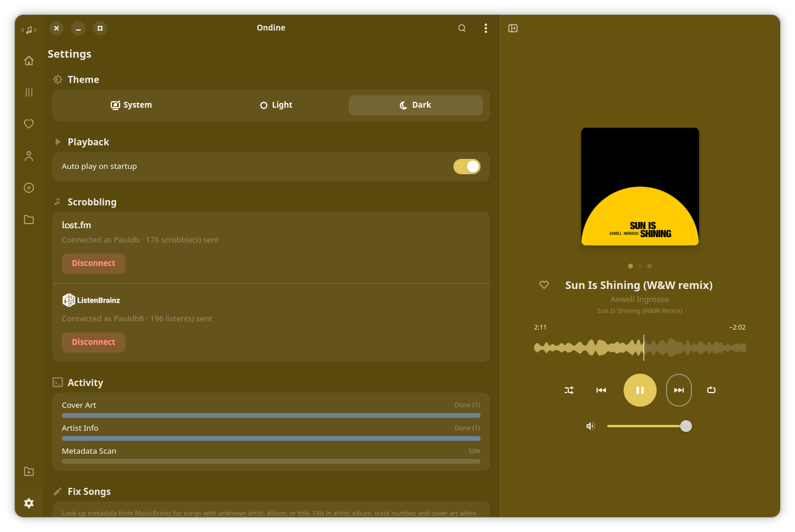Screen dimensions: 795x532
Task: Enable shuffle playback mode
Action: click(x=568, y=390)
